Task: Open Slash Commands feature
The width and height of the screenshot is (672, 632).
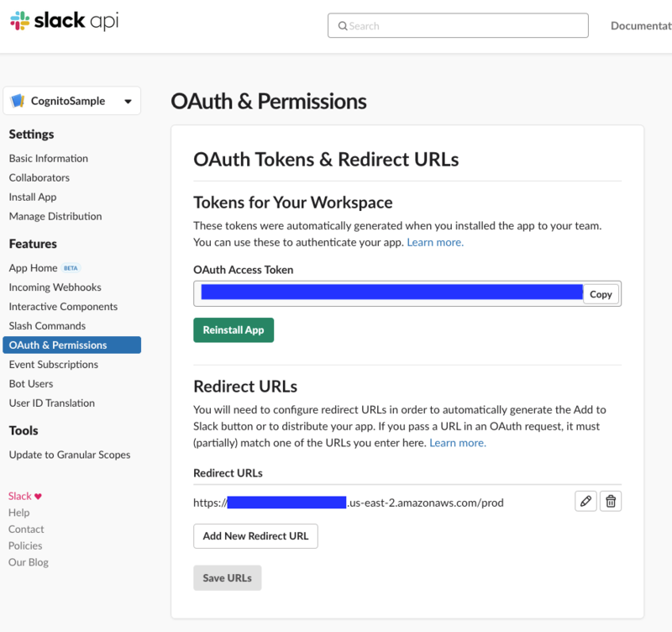Action: 47,326
